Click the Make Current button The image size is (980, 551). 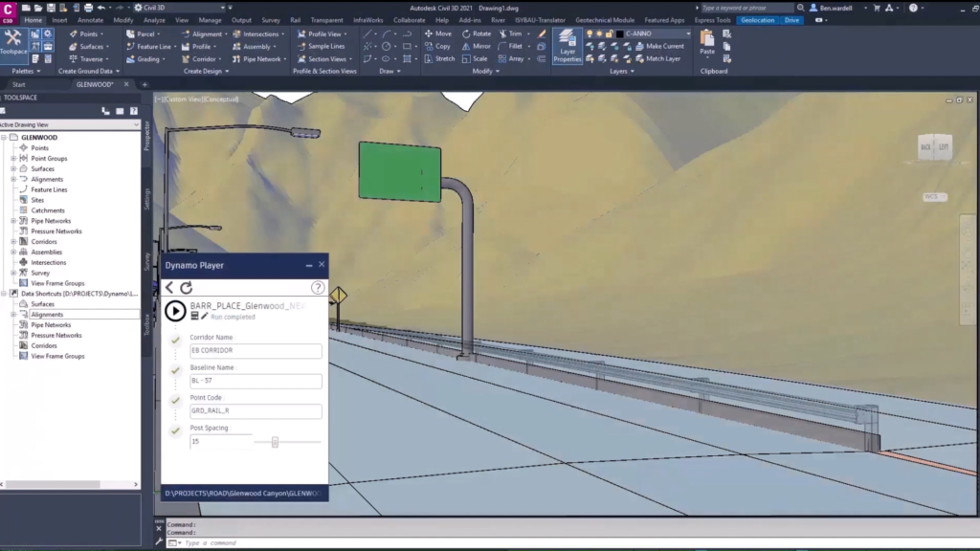click(665, 45)
